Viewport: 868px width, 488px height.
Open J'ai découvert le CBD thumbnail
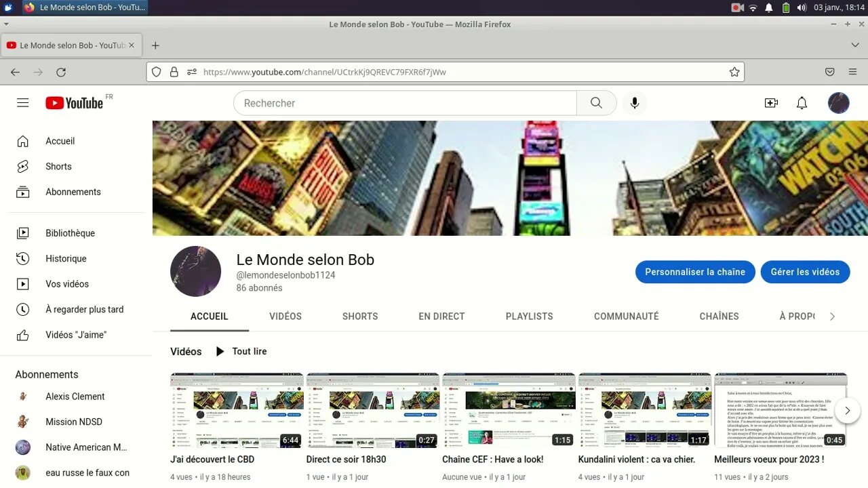click(x=237, y=410)
